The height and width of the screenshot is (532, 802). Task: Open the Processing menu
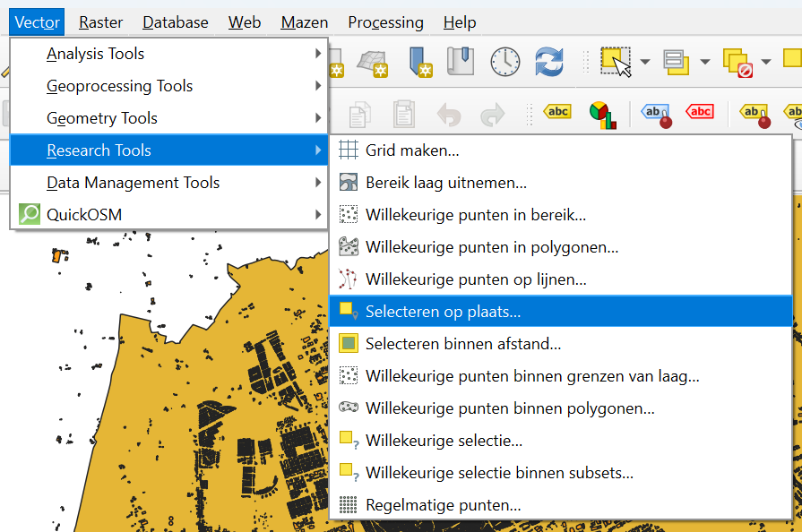pos(385,22)
